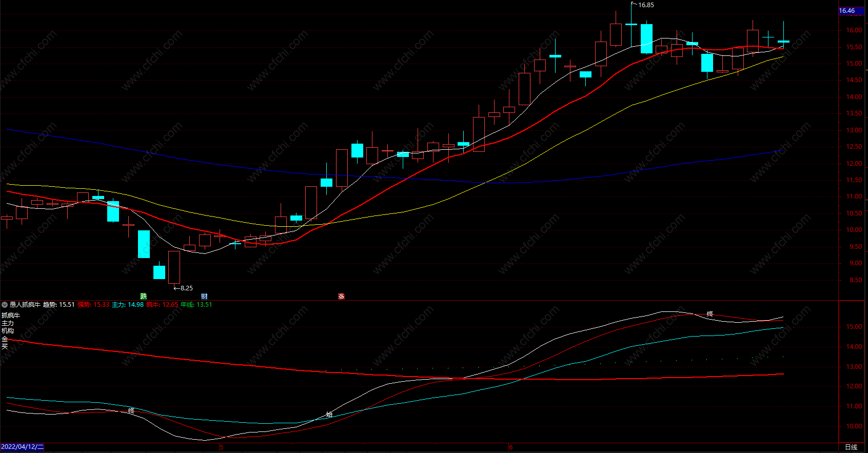Click the green 跌 marker icon
The height and width of the screenshot is (453, 868).
(144, 296)
